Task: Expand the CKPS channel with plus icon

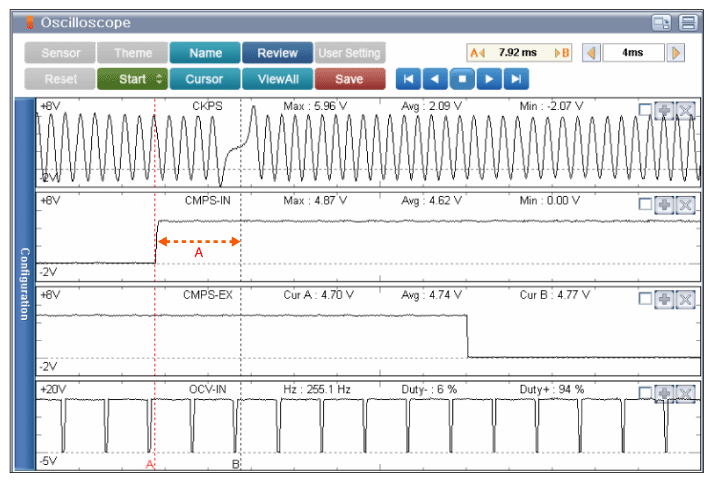Action: click(664, 110)
